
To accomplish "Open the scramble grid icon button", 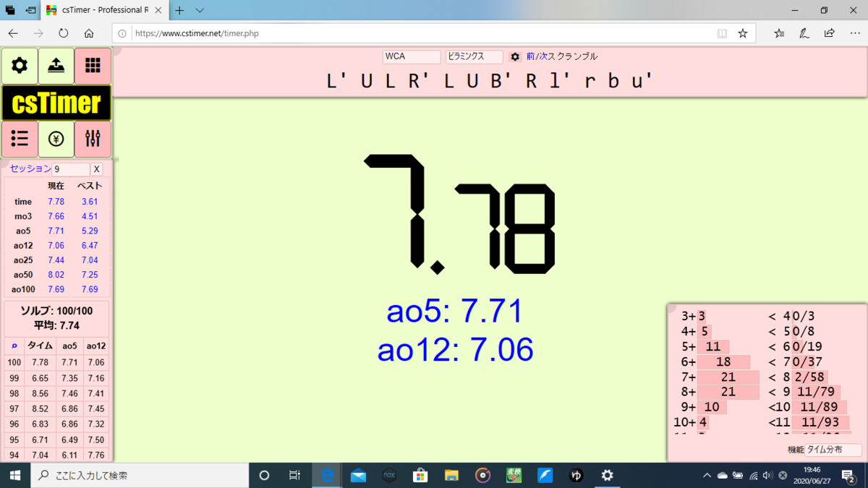I will click(x=93, y=66).
